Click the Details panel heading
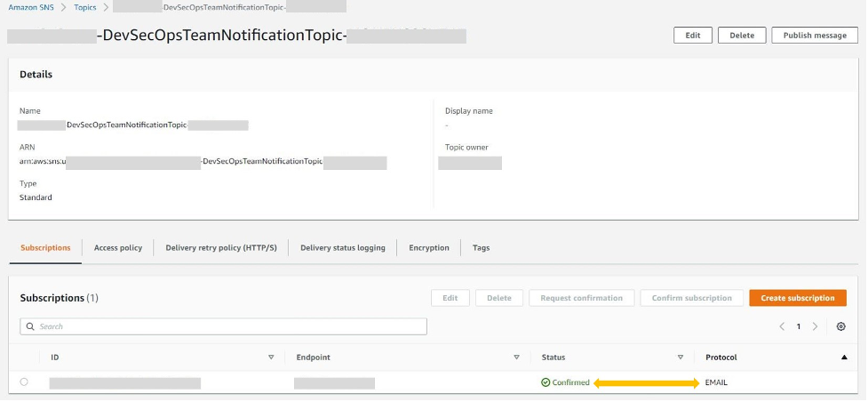Image resolution: width=868 pixels, height=402 pixels. click(x=36, y=75)
